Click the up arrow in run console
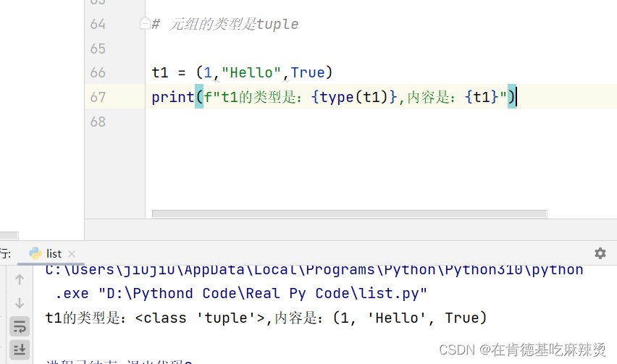This screenshot has height=364, width=617. point(20,279)
